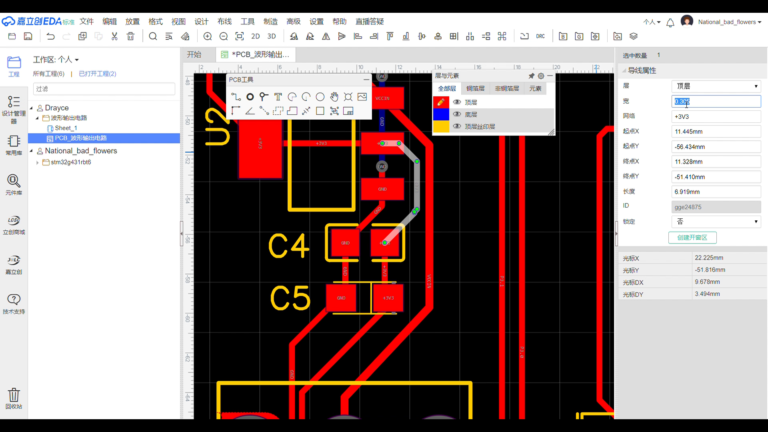Viewport: 768px width, 432px height.
Task: Open the 布线 (Route) menu
Action: [x=224, y=22]
